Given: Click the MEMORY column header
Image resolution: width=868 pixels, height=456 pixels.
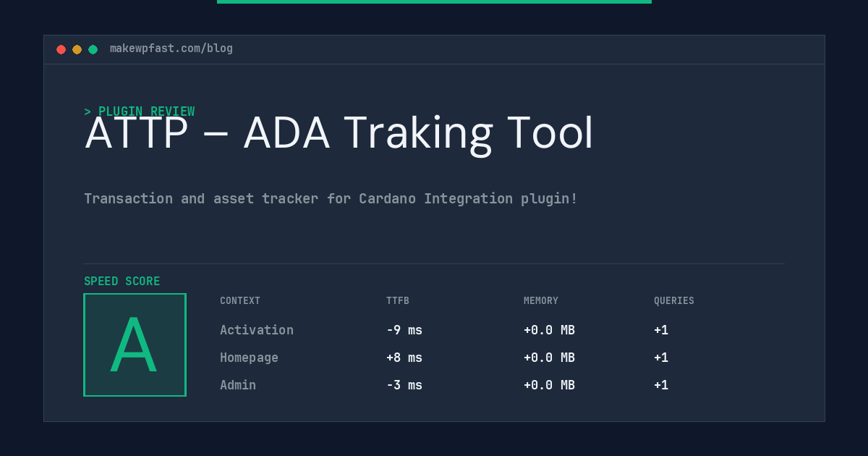Looking at the screenshot, I should (541, 301).
